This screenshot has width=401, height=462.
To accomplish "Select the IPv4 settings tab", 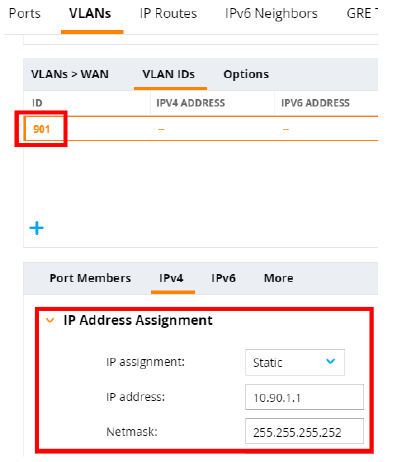I will 171,278.
